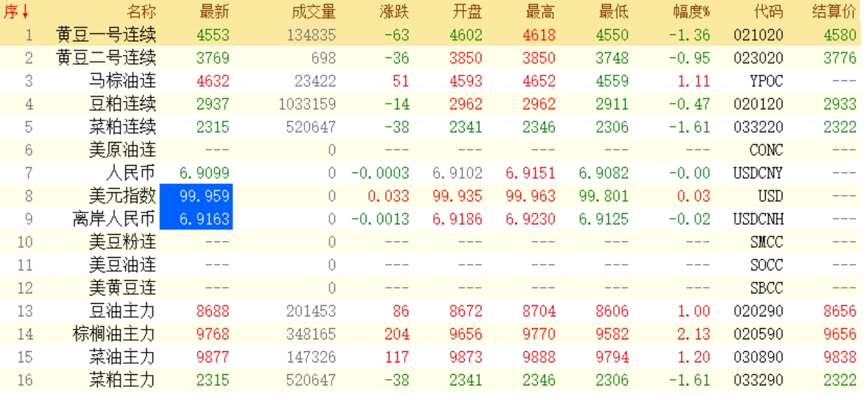Select the 美黄豆连 row
The width and height of the screenshot is (868, 400).
point(122,289)
